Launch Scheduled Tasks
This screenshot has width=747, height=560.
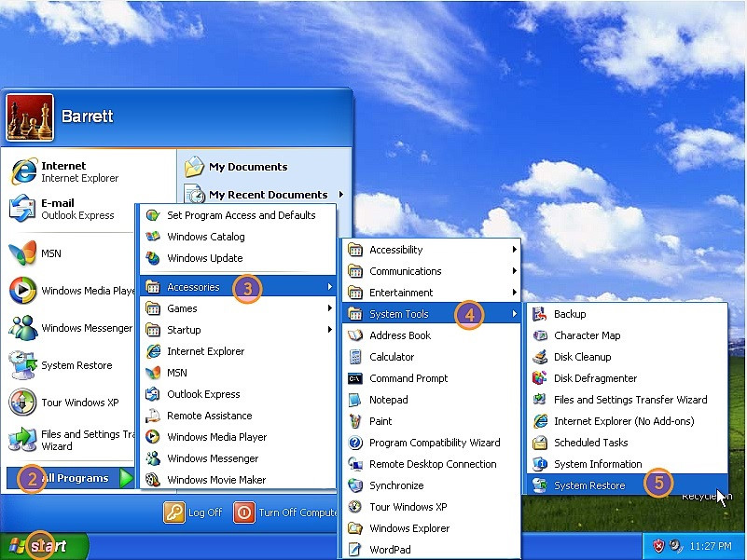(x=590, y=443)
